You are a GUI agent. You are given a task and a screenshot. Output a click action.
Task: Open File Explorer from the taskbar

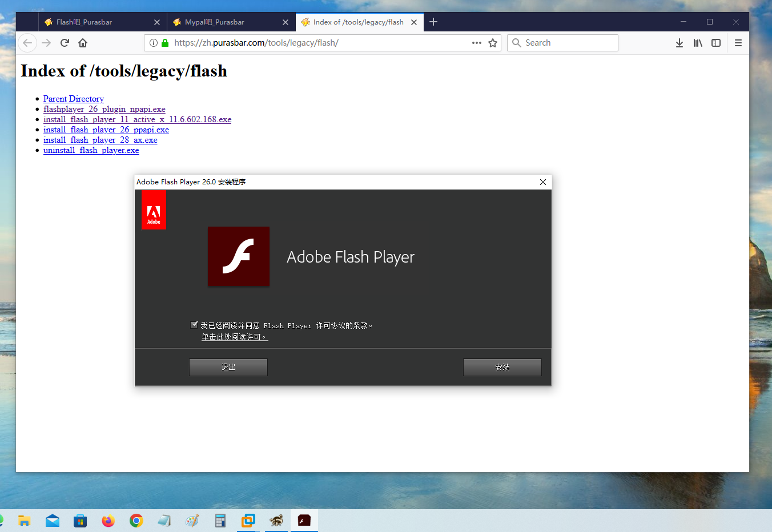24,521
